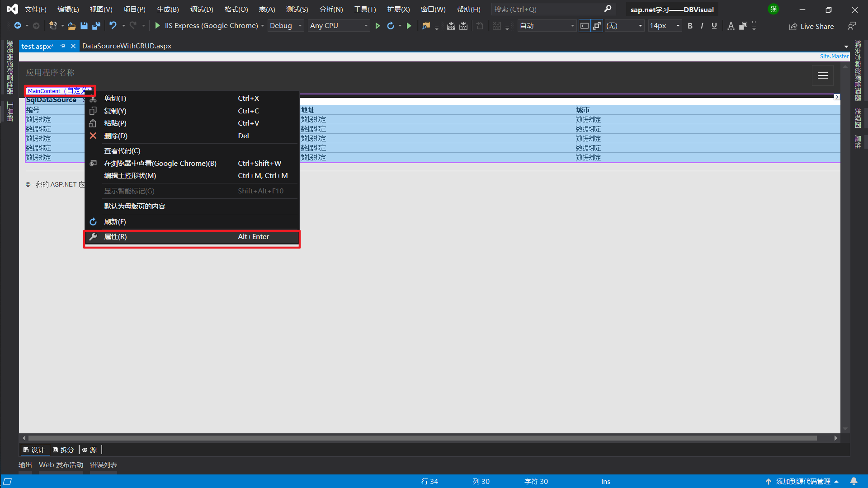Screen dimensions: 868x488
Task: Click the find in files icon
Action: tap(426, 26)
